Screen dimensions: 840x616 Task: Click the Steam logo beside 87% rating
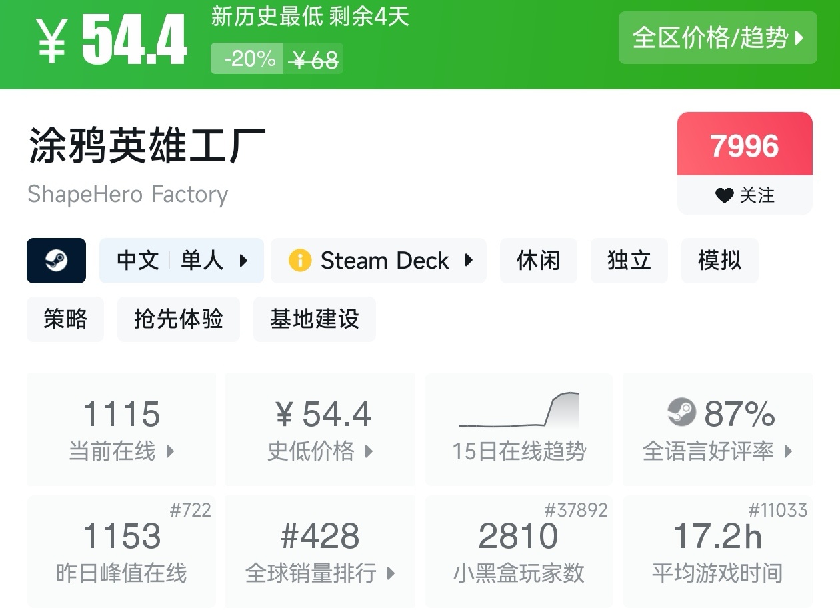(681, 413)
